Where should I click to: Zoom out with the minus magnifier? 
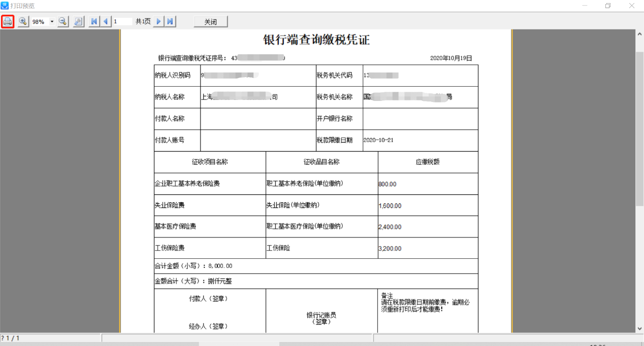[x=62, y=21]
